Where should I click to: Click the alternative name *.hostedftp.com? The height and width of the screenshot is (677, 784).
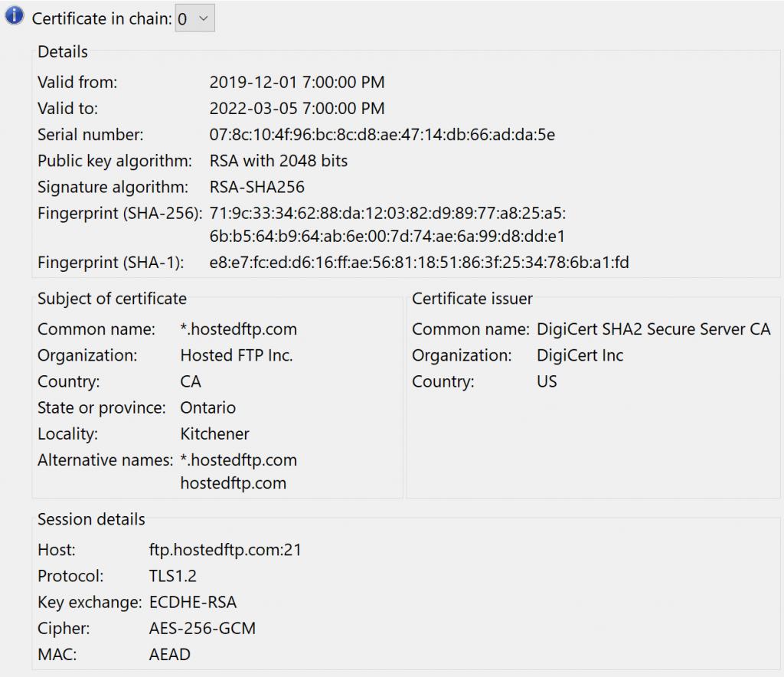click(x=239, y=460)
